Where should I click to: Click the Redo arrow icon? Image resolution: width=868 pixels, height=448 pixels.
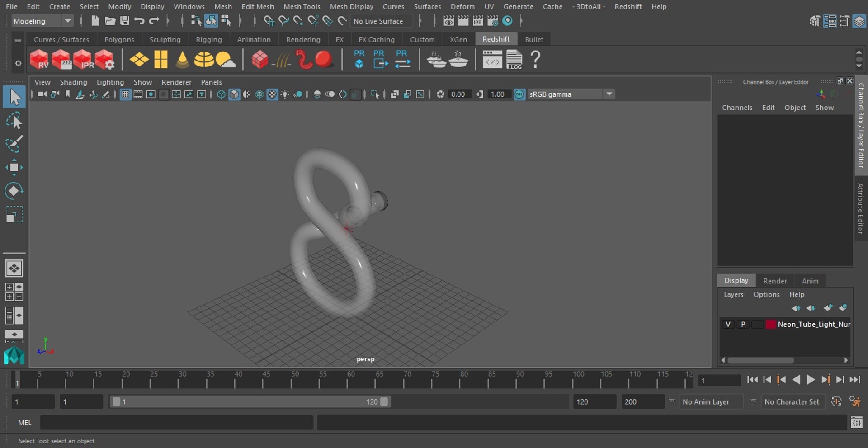[x=154, y=21]
